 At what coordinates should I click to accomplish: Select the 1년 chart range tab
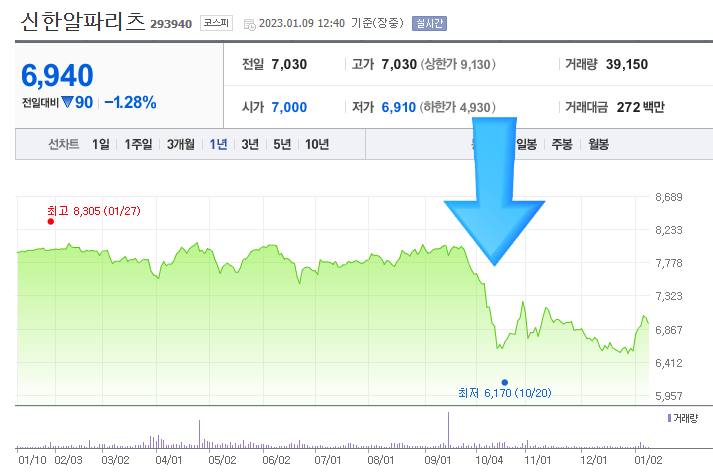point(218,145)
